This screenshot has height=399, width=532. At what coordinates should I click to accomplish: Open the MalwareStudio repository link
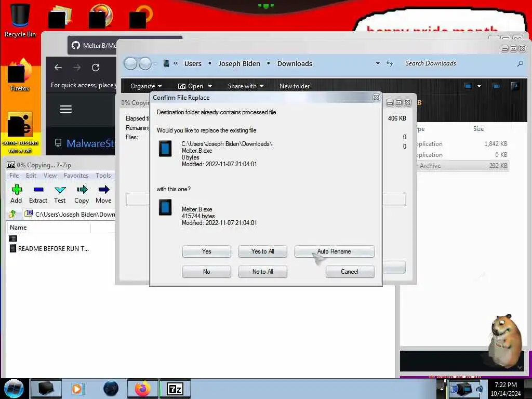pyautogui.click(x=90, y=143)
